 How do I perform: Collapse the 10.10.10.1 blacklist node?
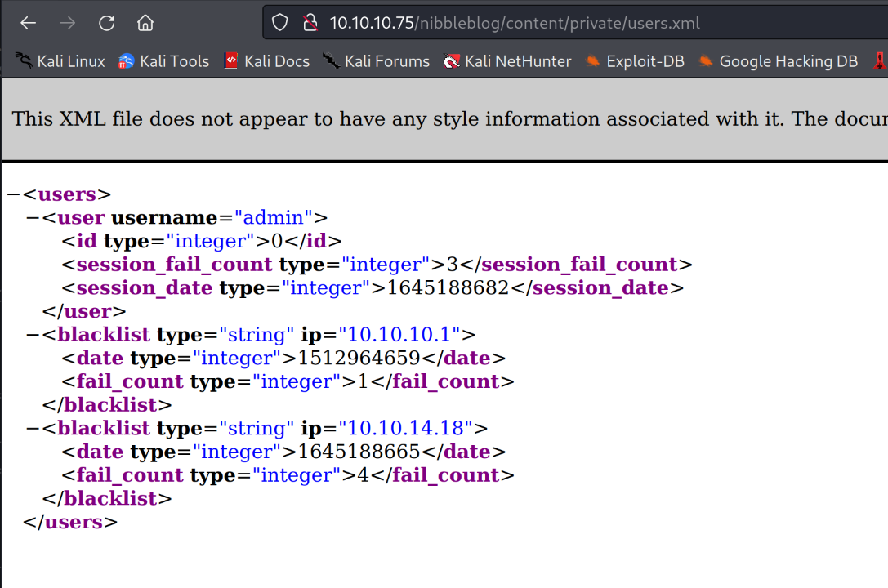point(33,335)
